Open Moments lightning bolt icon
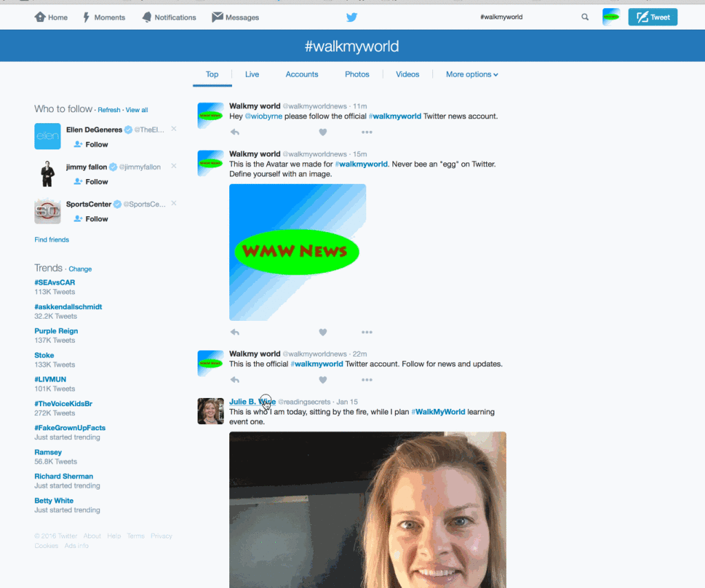 click(x=86, y=17)
